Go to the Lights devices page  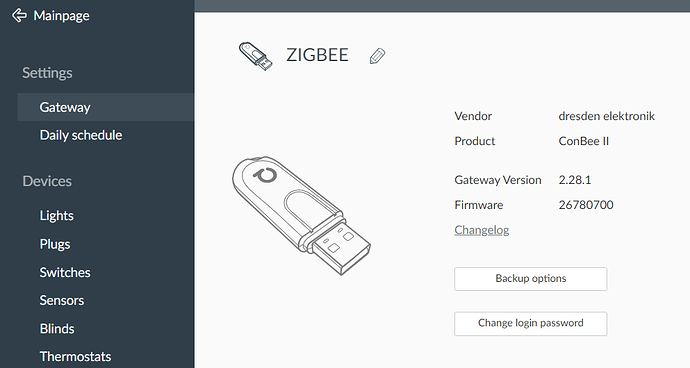pos(57,216)
